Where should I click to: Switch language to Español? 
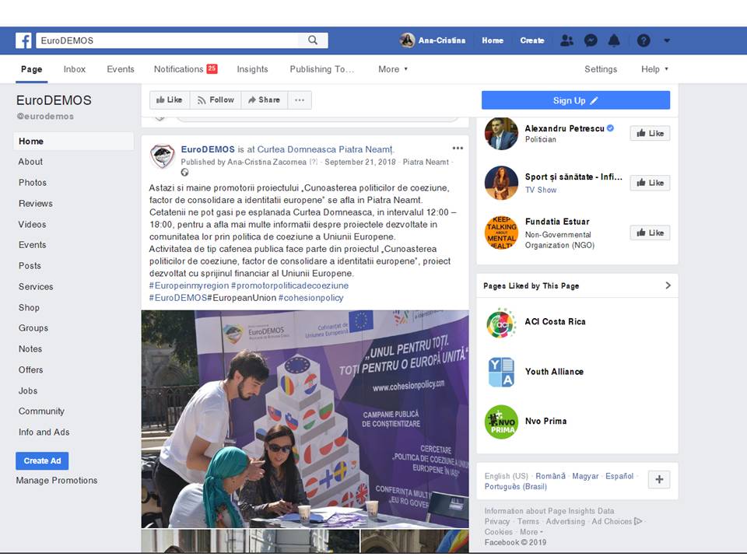619,476
